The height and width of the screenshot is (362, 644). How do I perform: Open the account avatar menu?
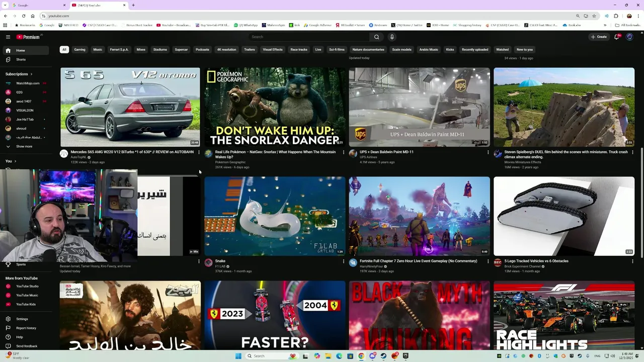(x=629, y=37)
